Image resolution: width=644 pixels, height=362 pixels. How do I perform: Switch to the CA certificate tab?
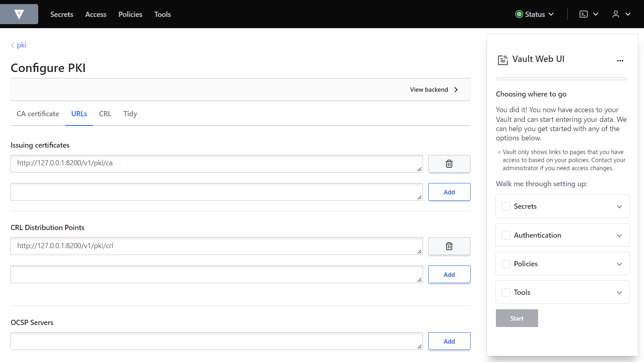click(x=38, y=114)
